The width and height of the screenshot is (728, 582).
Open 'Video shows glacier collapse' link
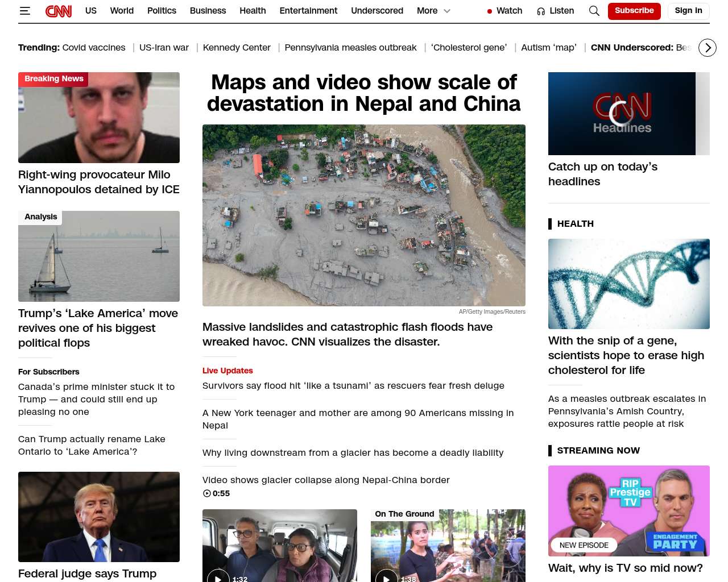[x=326, y=480]
